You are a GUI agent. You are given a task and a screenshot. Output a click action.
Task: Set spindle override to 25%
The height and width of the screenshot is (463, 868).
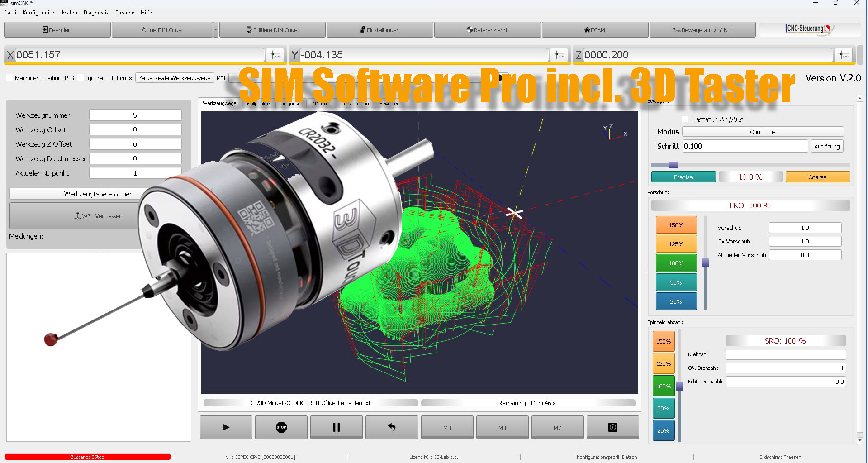664,430
